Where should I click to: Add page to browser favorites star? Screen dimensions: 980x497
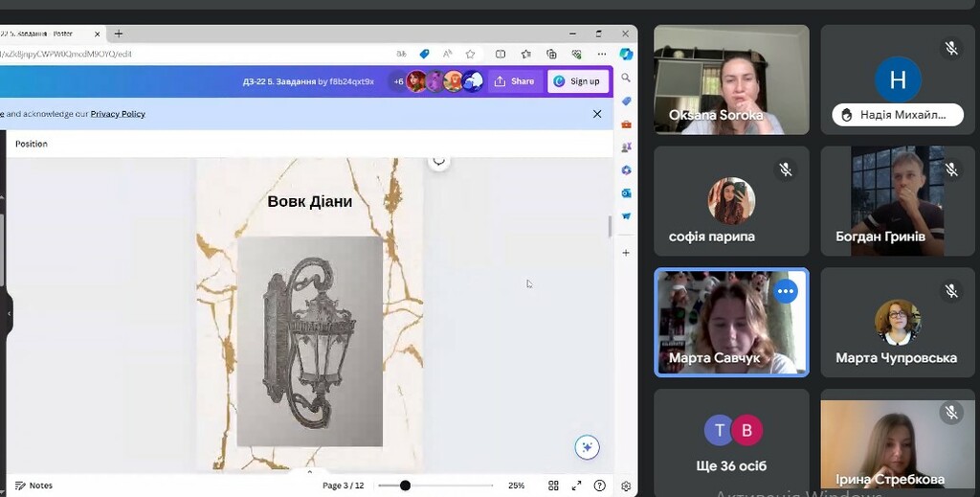coord(470,55)
